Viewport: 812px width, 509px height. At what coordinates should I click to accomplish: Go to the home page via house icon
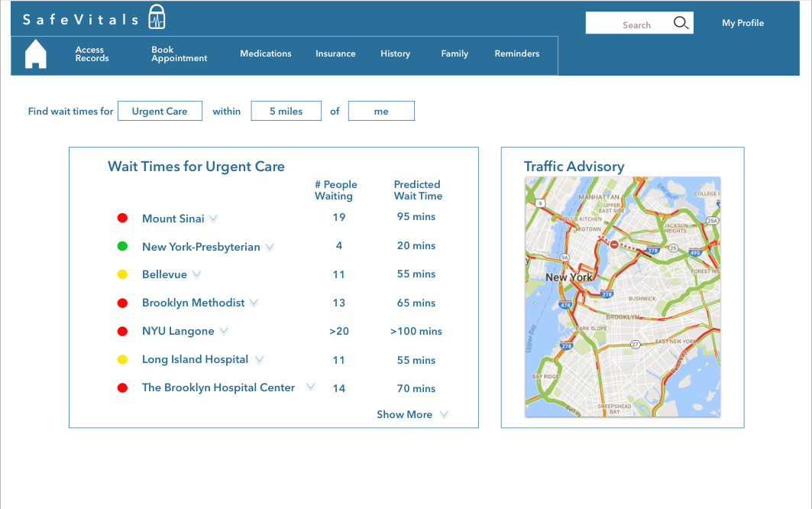36,54
